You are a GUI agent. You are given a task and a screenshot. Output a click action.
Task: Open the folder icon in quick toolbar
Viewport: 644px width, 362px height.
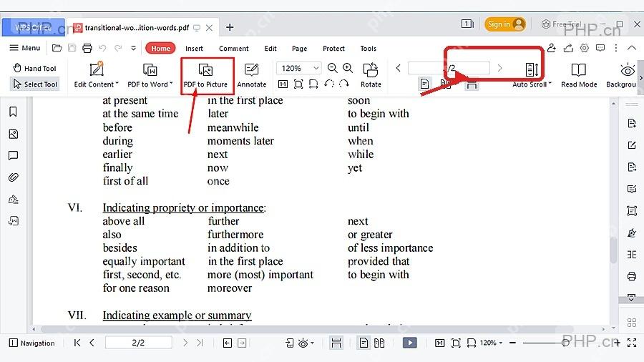[x=57, y=48]
